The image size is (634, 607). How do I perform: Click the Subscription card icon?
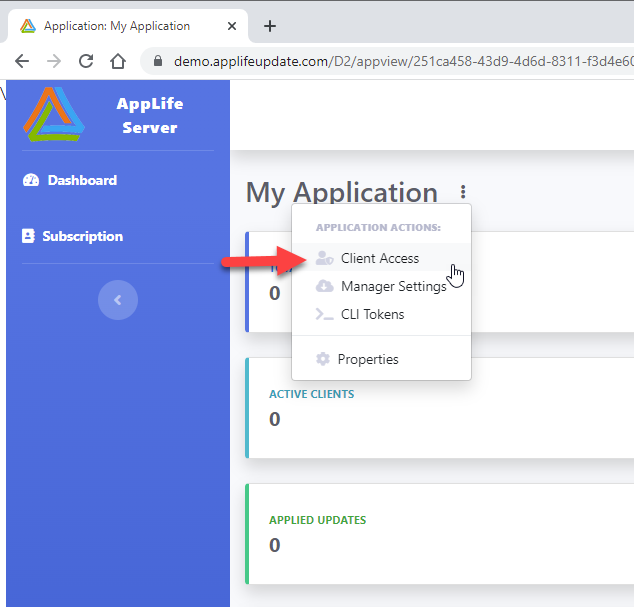(x=28, y=236)
